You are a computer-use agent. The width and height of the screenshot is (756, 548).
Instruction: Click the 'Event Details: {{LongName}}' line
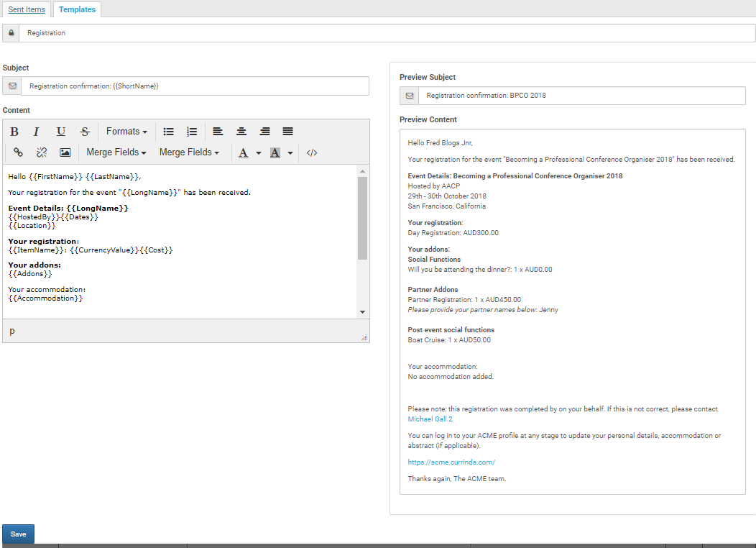point(68,209)
